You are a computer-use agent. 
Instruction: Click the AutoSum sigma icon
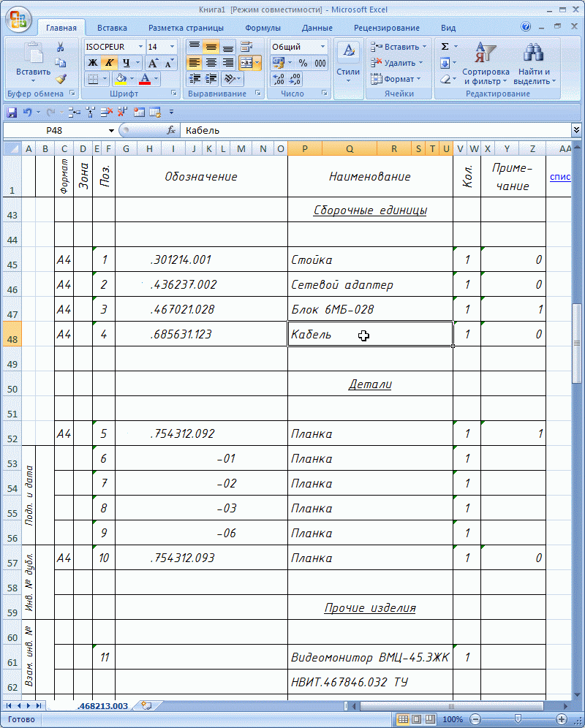coord(445,47)
